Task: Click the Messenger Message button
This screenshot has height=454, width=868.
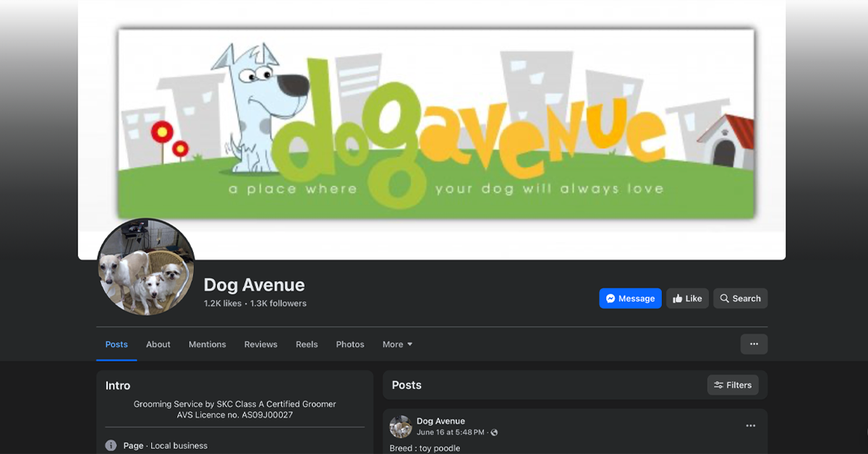Action: [630, 299]
